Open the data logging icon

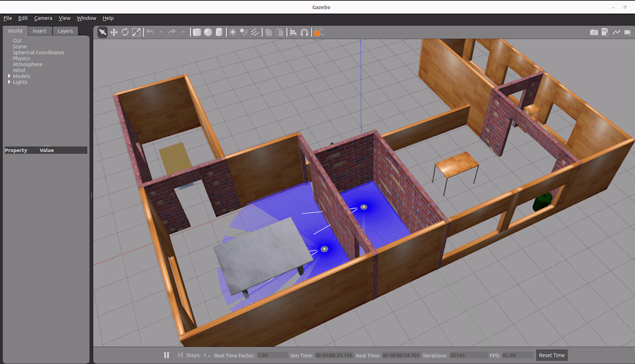[605, 32]
